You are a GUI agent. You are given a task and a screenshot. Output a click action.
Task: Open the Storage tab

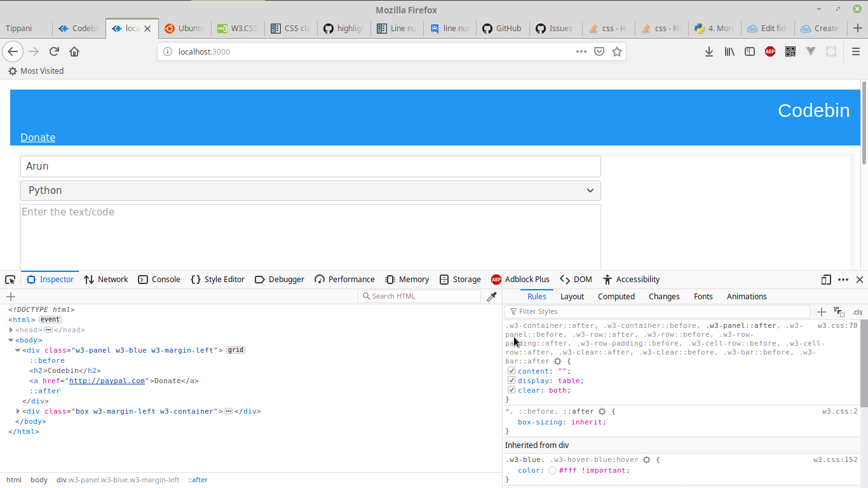pyautogui.click(x=459, y=280)
